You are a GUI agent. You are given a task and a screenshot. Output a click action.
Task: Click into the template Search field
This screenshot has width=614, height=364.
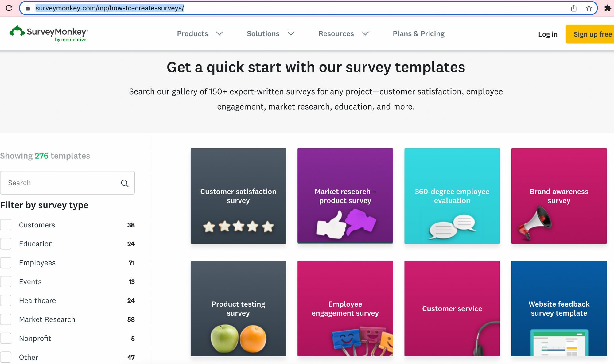(61, 183)
